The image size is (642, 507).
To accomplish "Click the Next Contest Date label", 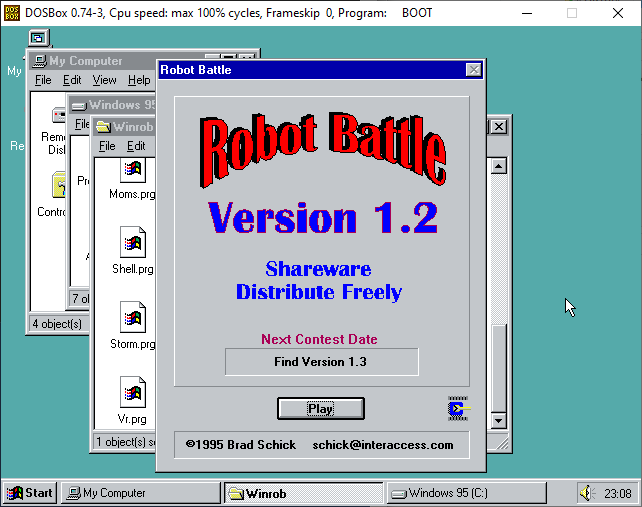I will click(x=319, y=339).
